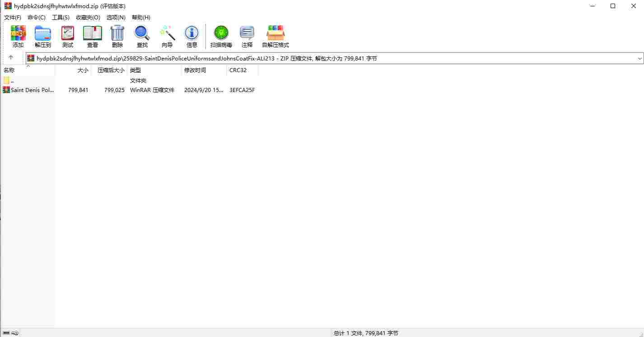
Task: Click modified date 2024/9/20 15...
Action: pyautogui.click(x=204, y=90)
